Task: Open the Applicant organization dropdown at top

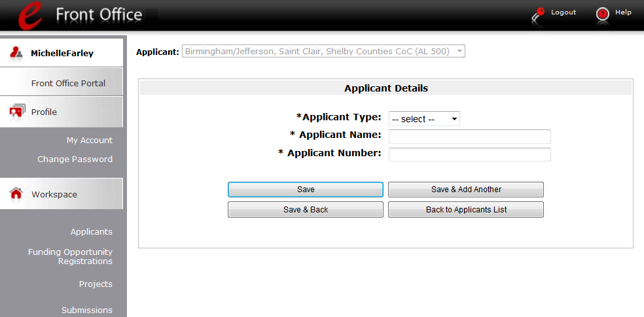Action: [x=323, y=52]
